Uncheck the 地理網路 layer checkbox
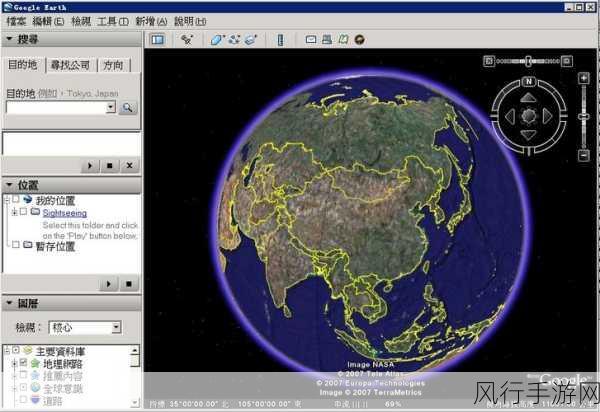Viewport: 600px width, 412px height. point(23,362)
